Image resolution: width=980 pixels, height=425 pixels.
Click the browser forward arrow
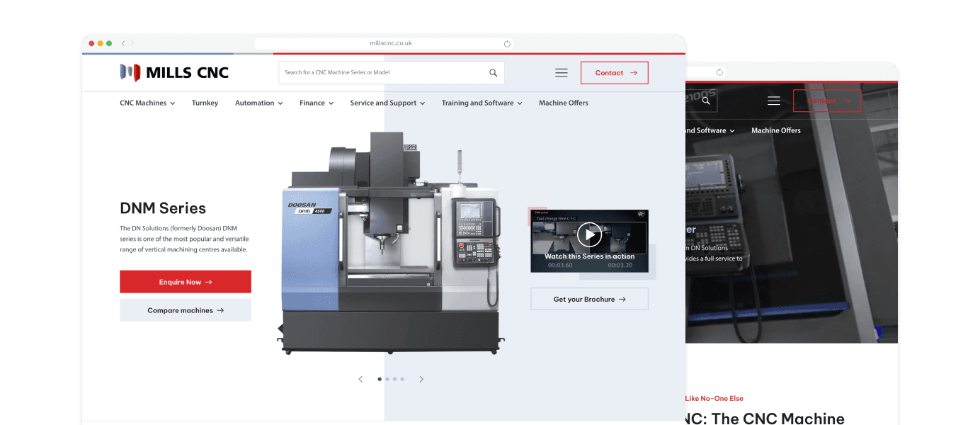[x=134, y=43]
